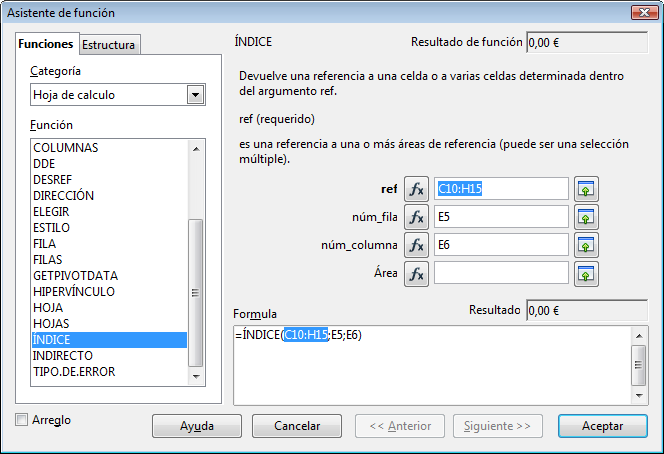Click function list scroll down arrow

pyautogui.click(x=196, y=376)
